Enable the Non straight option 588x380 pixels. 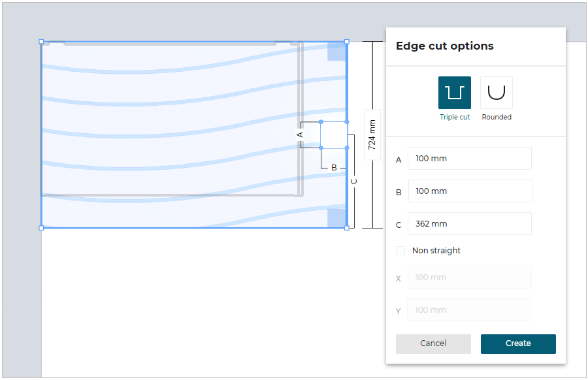pos(400,250)
